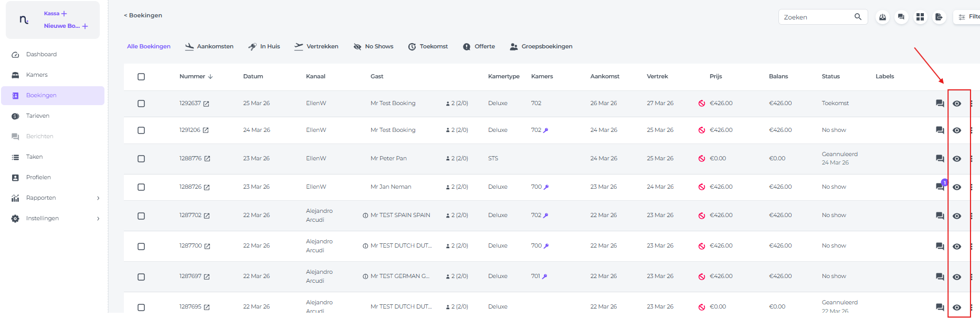Expand the Rapporten sidebar menu
The width and height of the screenshot is (980, 318).
(98, 198)
